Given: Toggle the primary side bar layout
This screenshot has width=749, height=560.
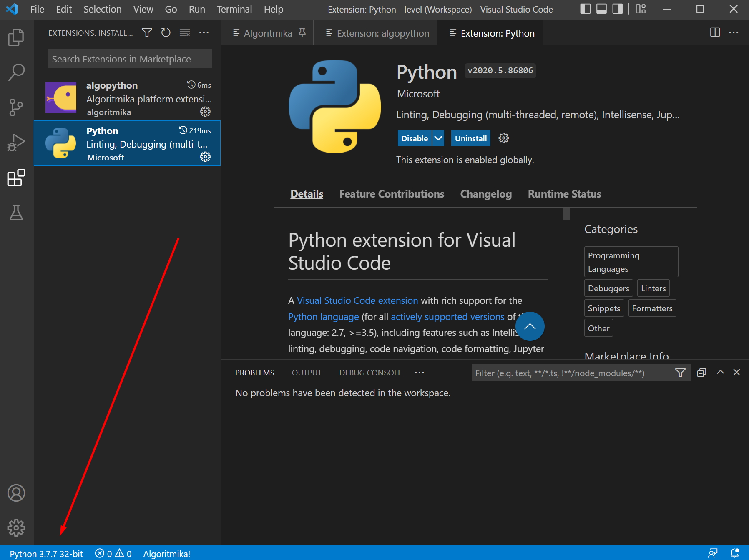Looking at the screenshot, I should click(x=586, y=9).
